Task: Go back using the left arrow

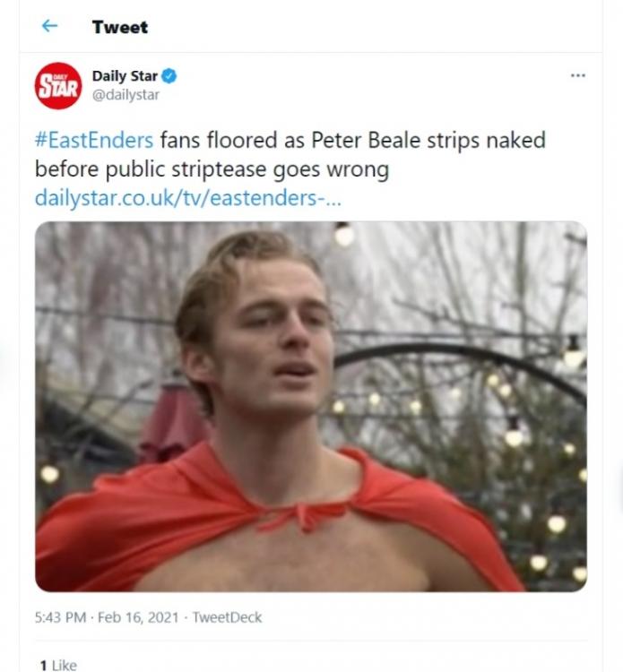Action: (49, 26)
